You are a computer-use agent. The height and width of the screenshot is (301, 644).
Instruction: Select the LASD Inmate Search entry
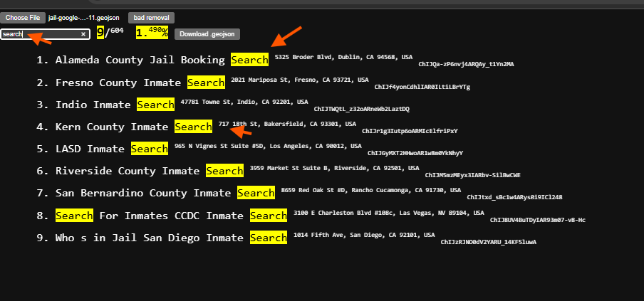[111, 149]
